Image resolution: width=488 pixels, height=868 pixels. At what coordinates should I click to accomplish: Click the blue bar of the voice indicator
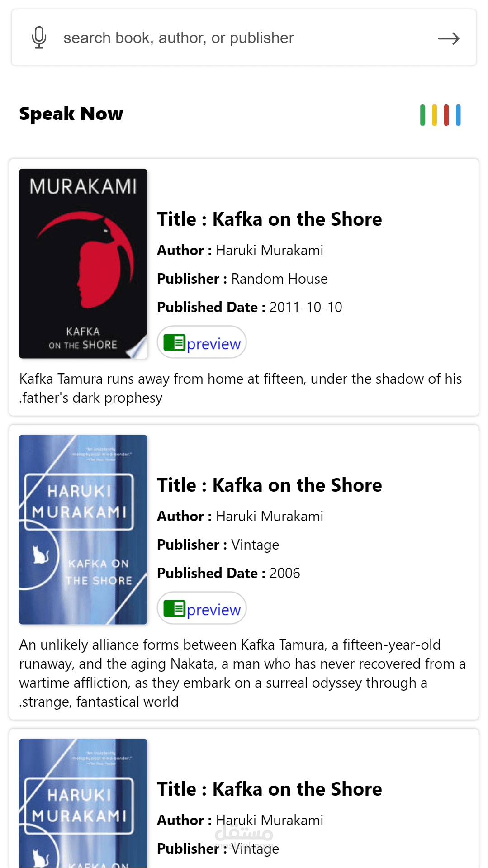tap(458, 115)
